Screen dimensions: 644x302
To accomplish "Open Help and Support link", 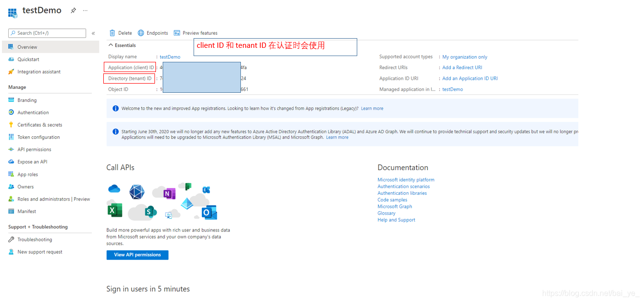I will [396, 220].
